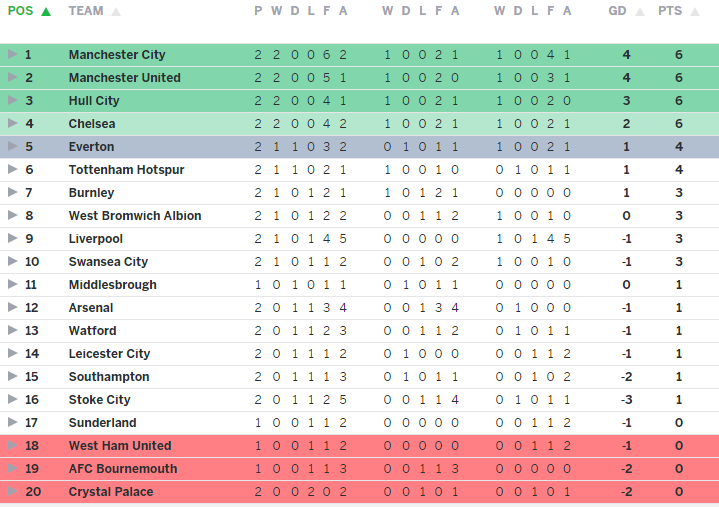Click the Leicester City team name

point(109,354)
